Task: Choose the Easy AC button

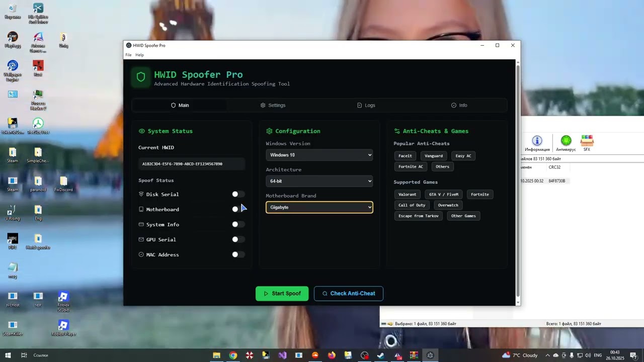Action: pos(463,156)
